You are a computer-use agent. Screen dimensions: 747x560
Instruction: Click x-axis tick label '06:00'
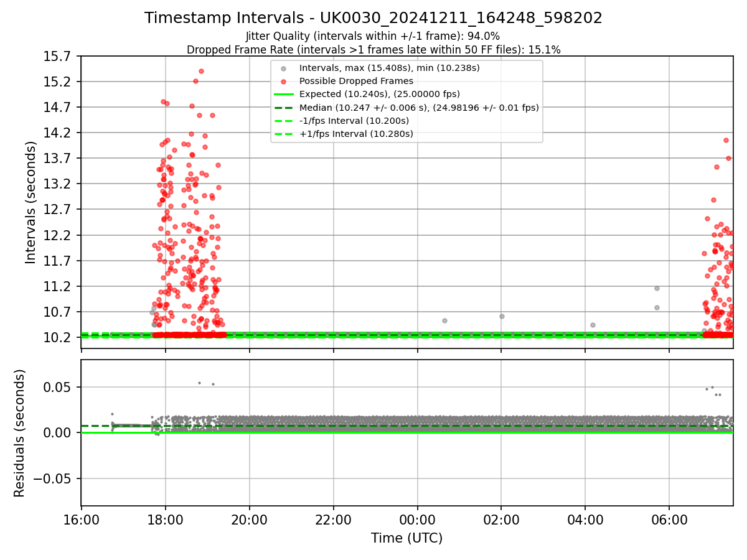click(x=669, y=519)
